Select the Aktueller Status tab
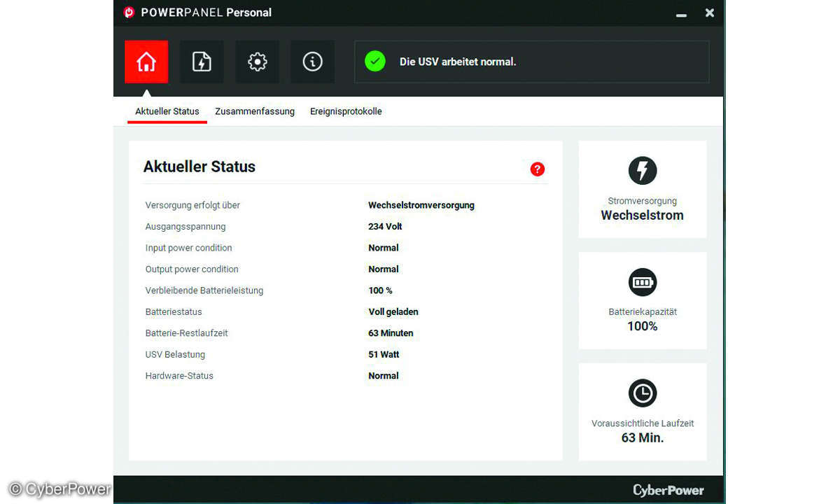The height and width of the screenshot is (504, 840). [167, 111]
